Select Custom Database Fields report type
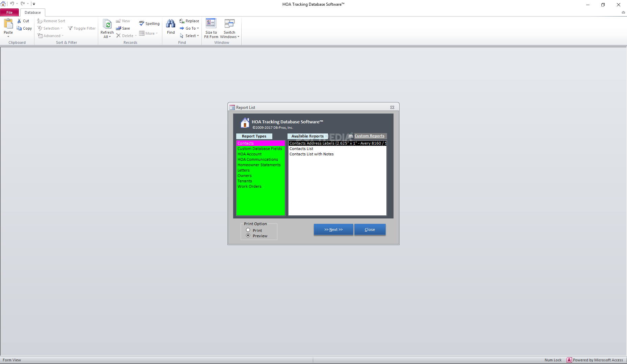The height and width of the screenshot is (364, 627). point(261,149)
